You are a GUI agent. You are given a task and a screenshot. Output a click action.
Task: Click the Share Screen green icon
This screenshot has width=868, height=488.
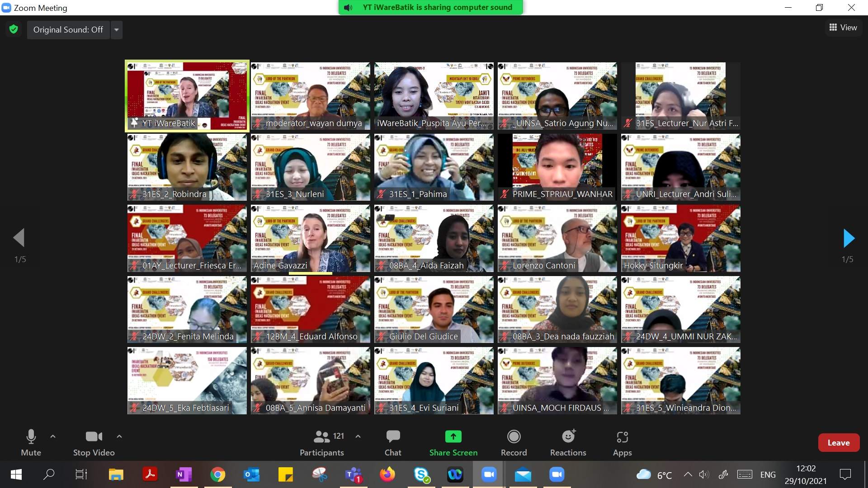click(x=453, y=437)
